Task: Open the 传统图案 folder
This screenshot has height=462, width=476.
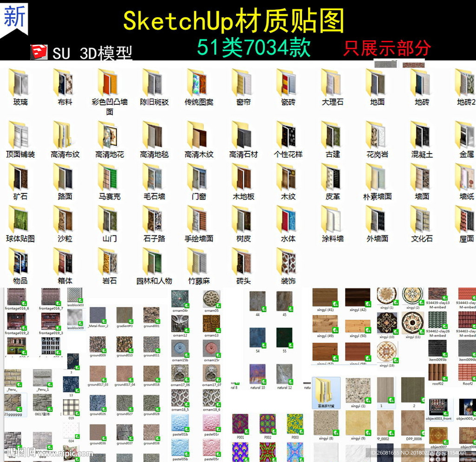Action: (198, 82)
